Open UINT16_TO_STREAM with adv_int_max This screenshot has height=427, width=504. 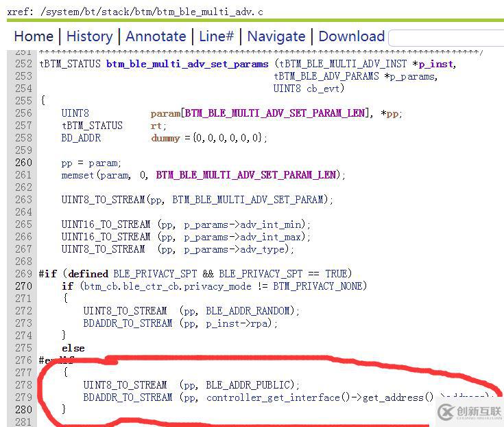click(106, 237)
